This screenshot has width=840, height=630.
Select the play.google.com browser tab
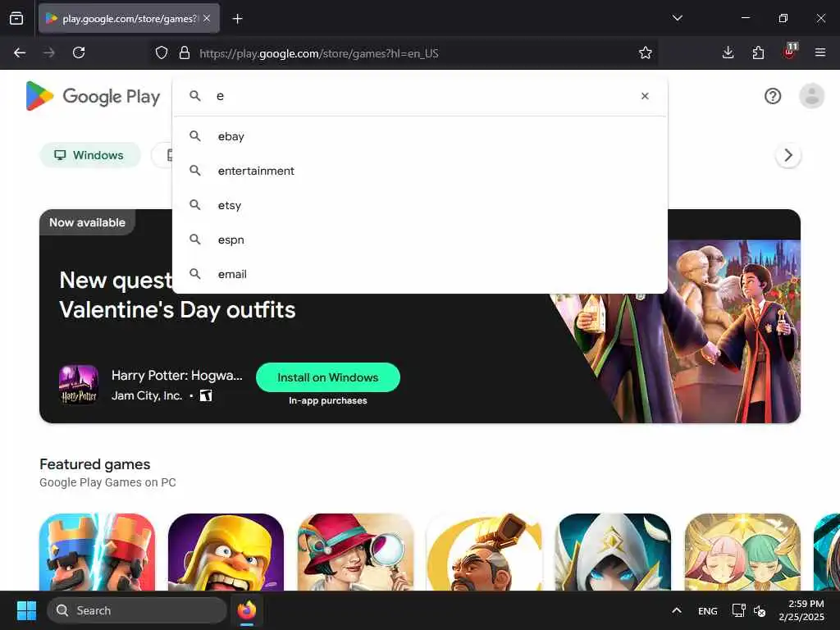point(129,19)
